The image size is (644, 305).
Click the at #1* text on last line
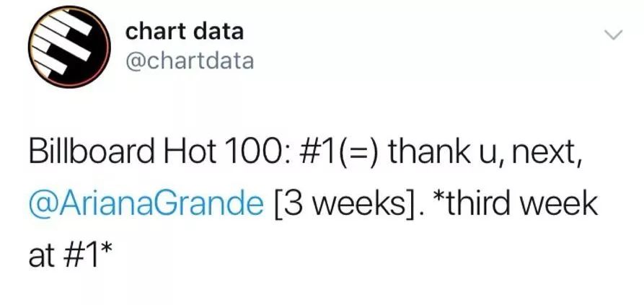pyautogui.click(x=70, y=257)
